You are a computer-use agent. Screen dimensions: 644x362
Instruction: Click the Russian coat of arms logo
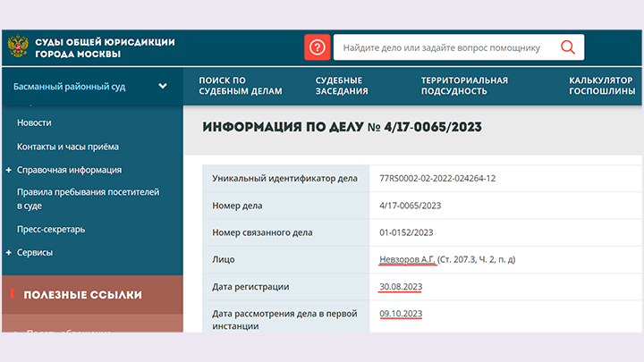point(18,46)
